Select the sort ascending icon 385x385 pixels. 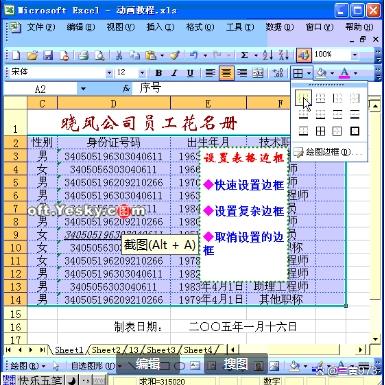click(x=267, y=55)
